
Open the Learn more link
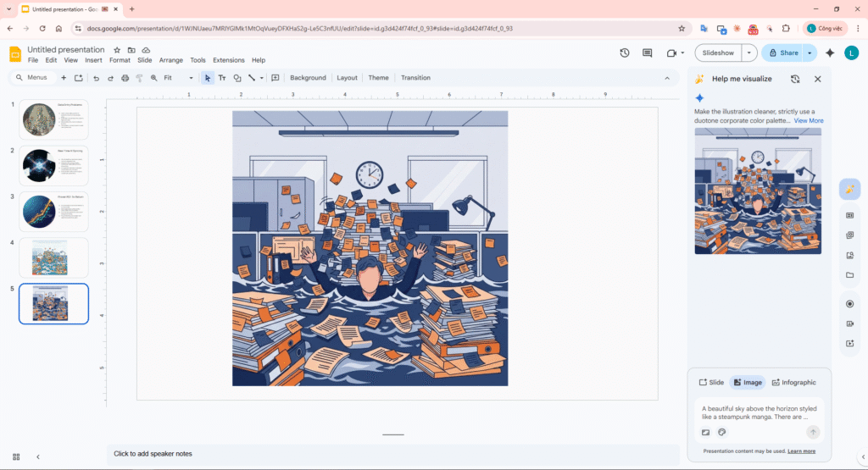coord(801,451)
